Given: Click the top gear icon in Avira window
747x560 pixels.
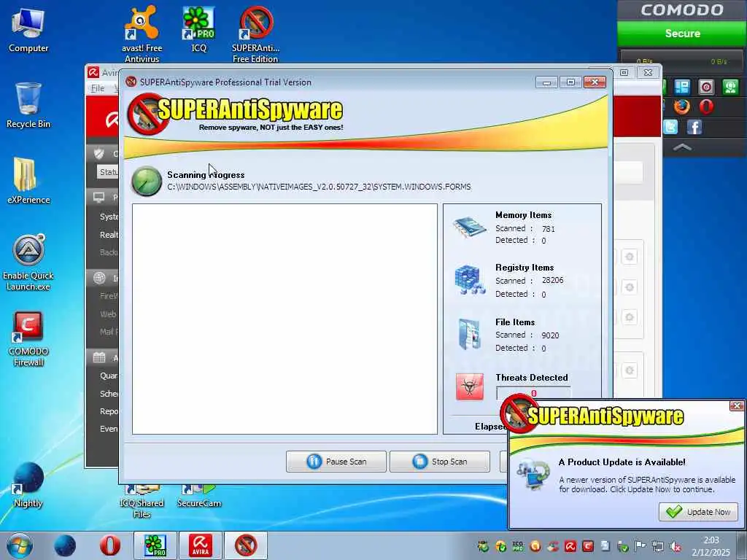Looking at the screenshot, I should click(x=630, y=257).
